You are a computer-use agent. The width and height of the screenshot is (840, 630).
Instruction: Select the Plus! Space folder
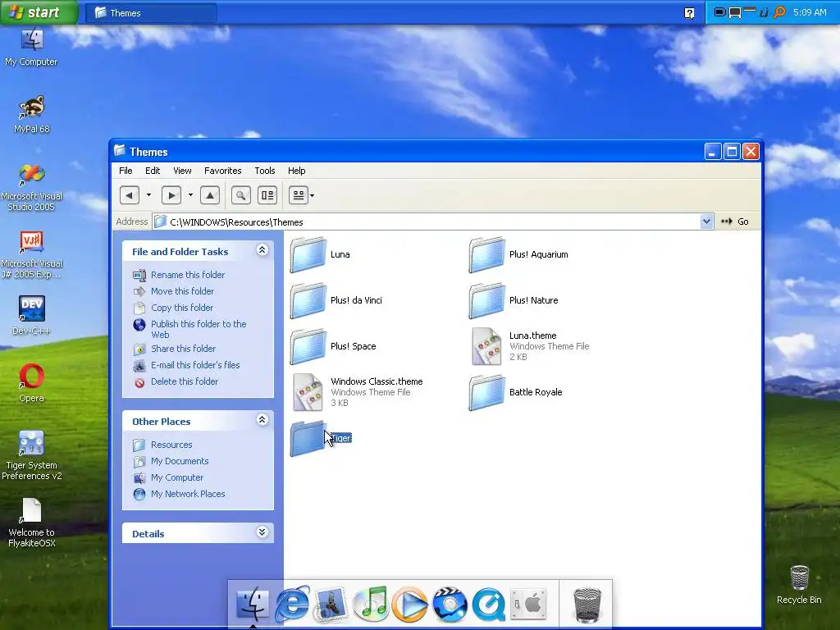coord(308,347)
